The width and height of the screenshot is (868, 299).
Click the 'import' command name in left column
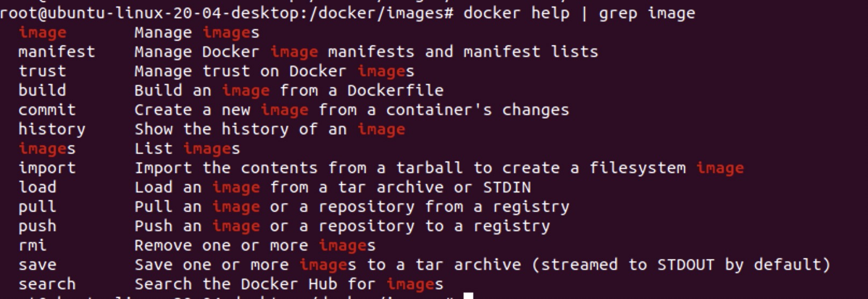coord(47,168)
